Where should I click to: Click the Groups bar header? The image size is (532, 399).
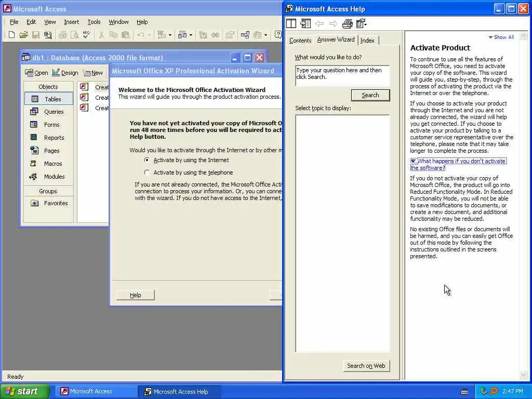(48, 191)
